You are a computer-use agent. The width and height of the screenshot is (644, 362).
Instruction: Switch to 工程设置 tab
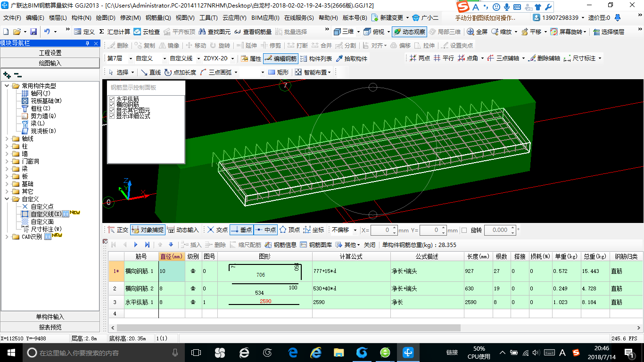click(50, 53)
